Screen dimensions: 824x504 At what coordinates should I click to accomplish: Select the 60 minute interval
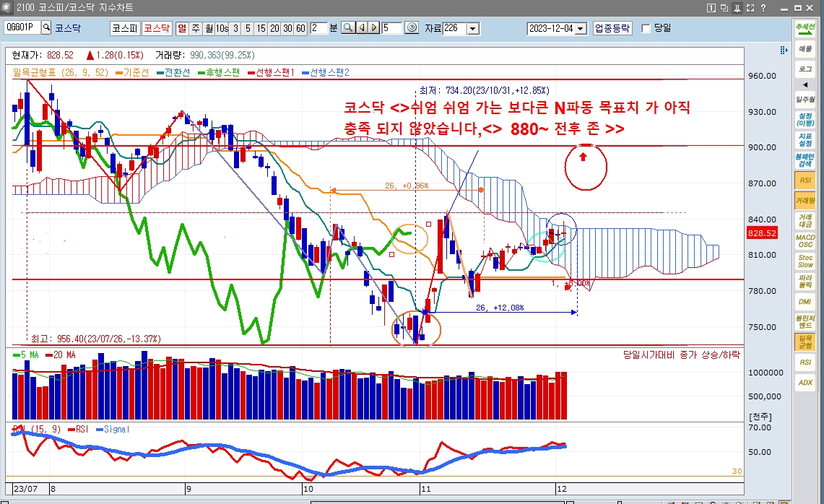pos(300,28)
